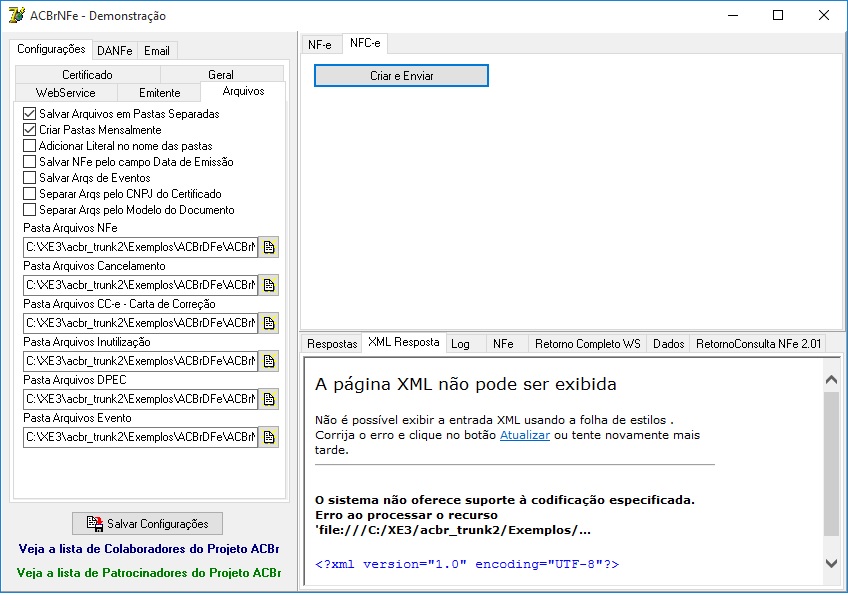
Task: Open the XML Resposta tab
Action: click(x=404, y=342)
